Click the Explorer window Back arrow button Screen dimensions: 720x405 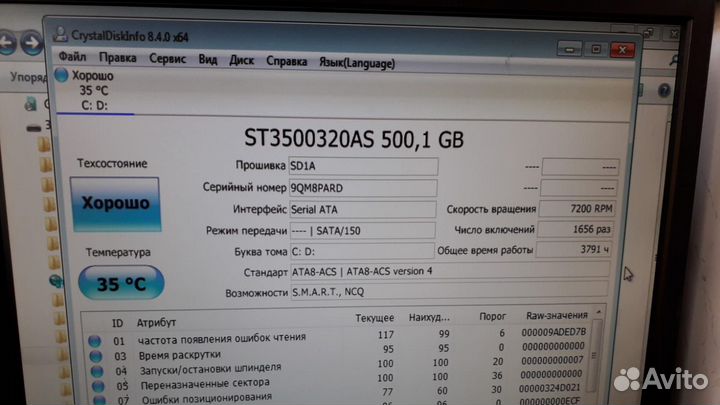pos(8,43)
